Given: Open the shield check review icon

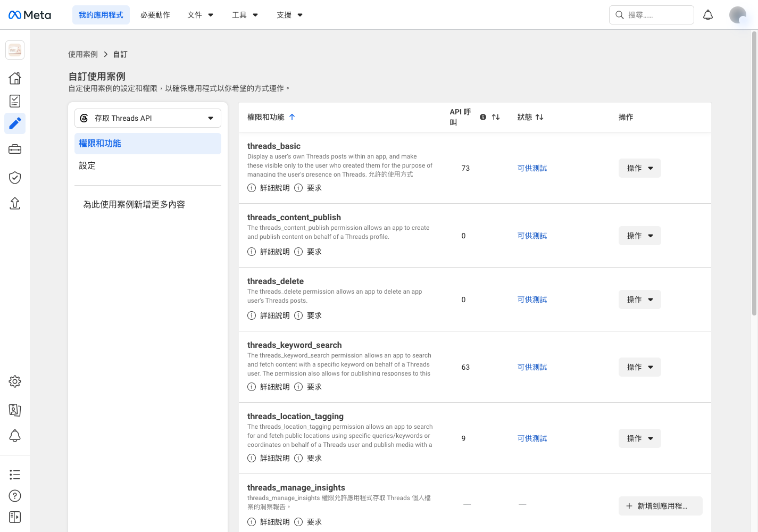Looking at the screenshot, I should click(x=15, y=177).
